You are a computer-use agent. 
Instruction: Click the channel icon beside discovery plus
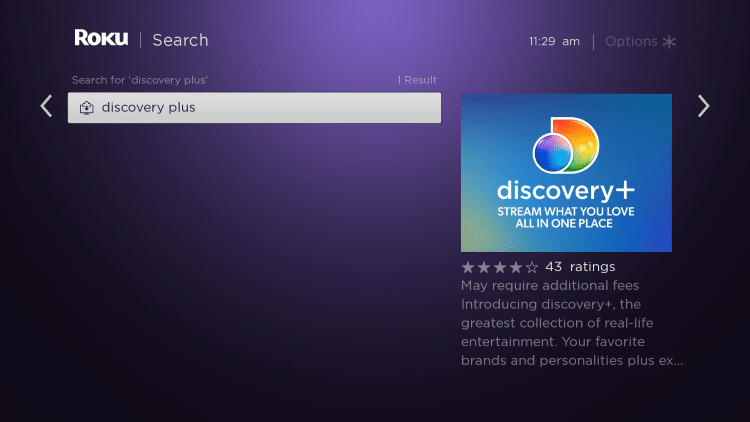pyautogui.click(x=87, y=108)
